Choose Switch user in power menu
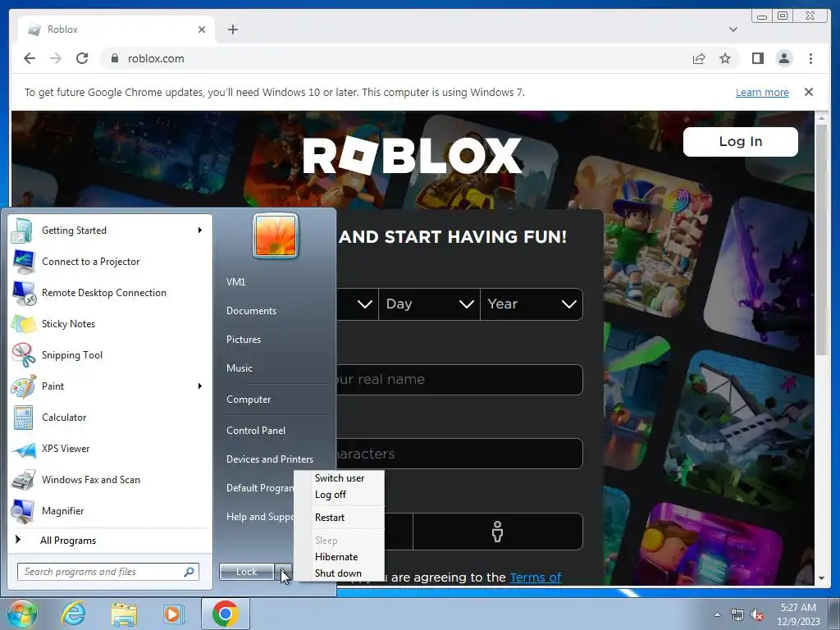The image size is (840, 630). click(340, 478)
